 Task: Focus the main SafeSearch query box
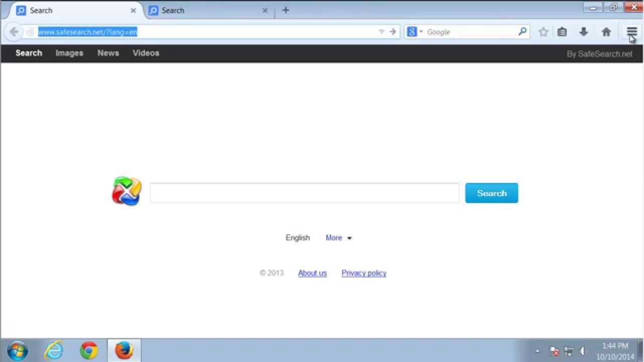[304, 193]
